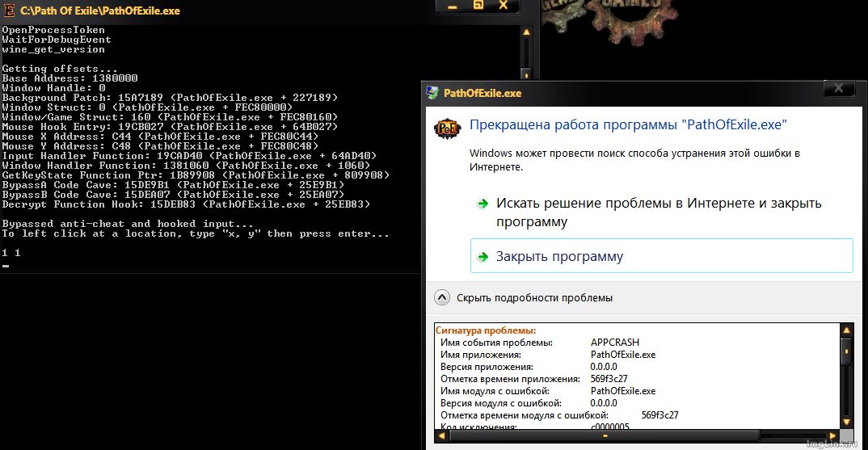This screenshot has width=868, height=450.
Task: Click details pane scroll up arrow
Action: (846, 330)
